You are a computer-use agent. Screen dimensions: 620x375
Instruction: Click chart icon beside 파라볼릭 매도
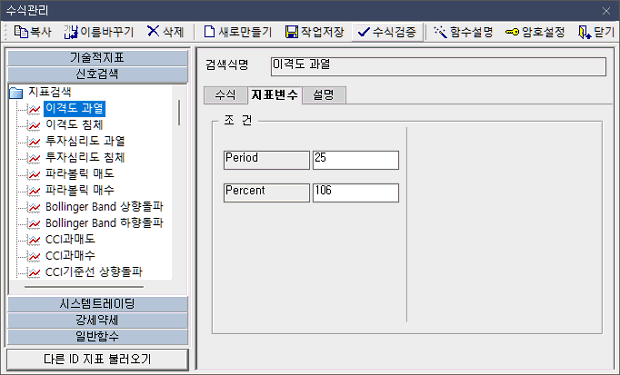(34, 174)
